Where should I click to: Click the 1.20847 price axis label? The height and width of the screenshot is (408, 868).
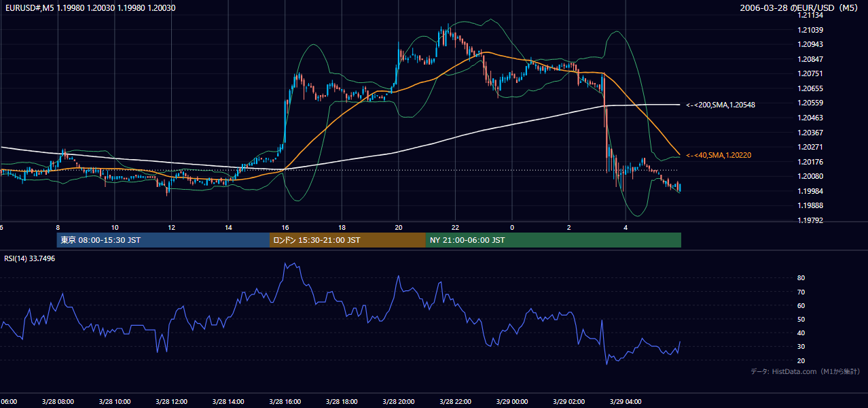(810, 59)
